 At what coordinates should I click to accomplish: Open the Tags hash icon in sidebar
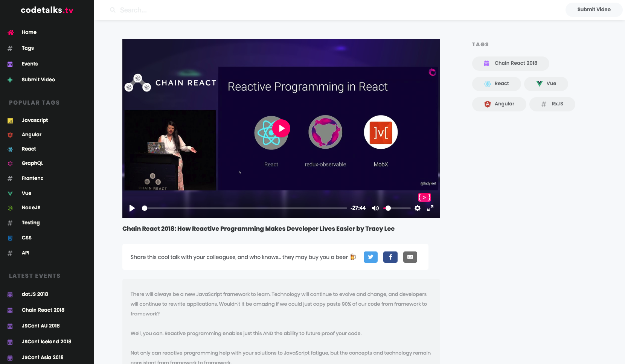(10, 48)
